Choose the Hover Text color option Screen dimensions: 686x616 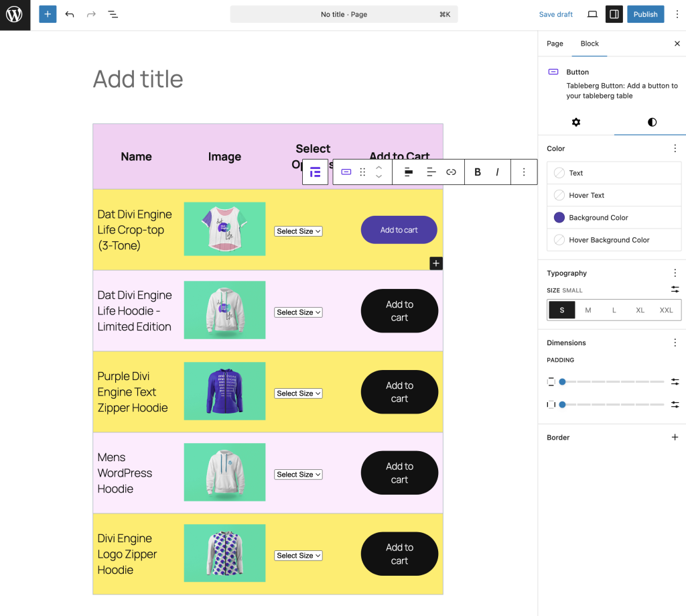click(614, 195)
